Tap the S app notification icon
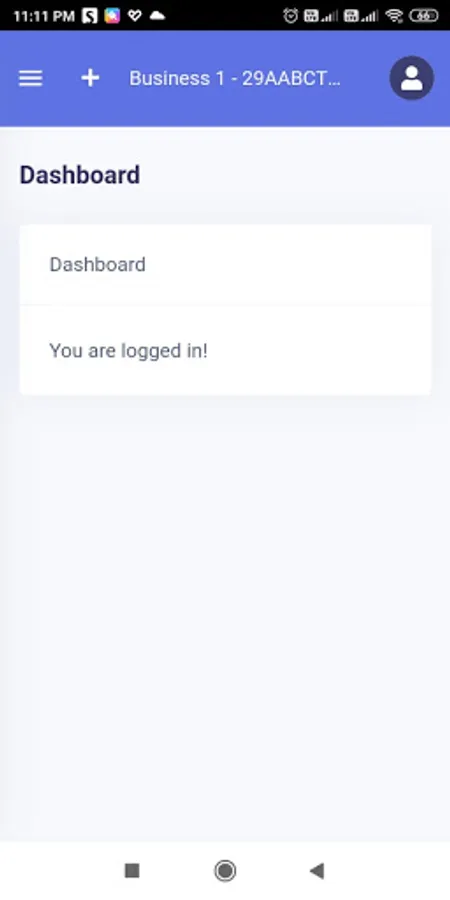 90,15
